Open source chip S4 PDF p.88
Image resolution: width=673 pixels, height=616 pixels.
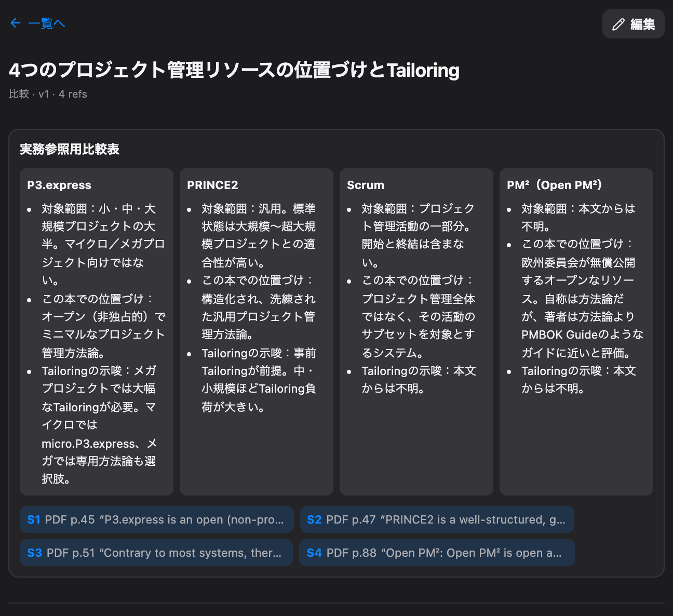coord(437,553)
